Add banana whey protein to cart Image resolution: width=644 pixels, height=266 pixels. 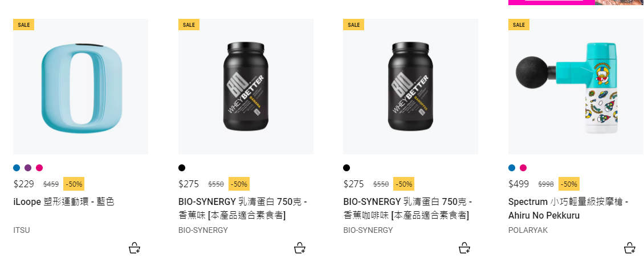(300, 248)
